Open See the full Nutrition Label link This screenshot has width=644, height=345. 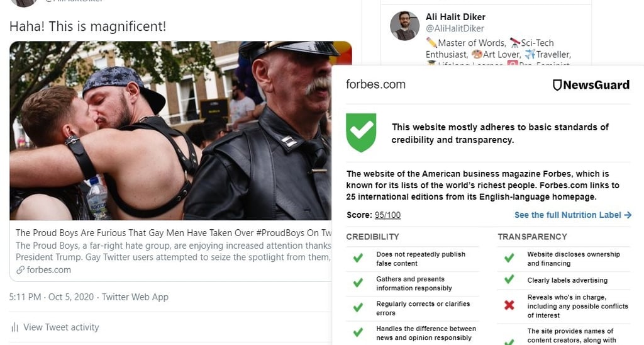(573, 215)
